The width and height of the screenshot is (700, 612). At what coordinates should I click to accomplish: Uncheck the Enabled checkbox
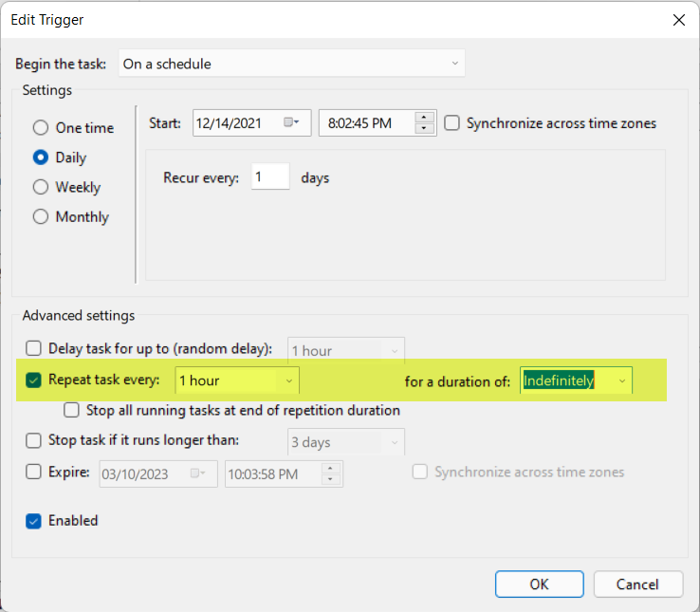click(x=34, y=521)
